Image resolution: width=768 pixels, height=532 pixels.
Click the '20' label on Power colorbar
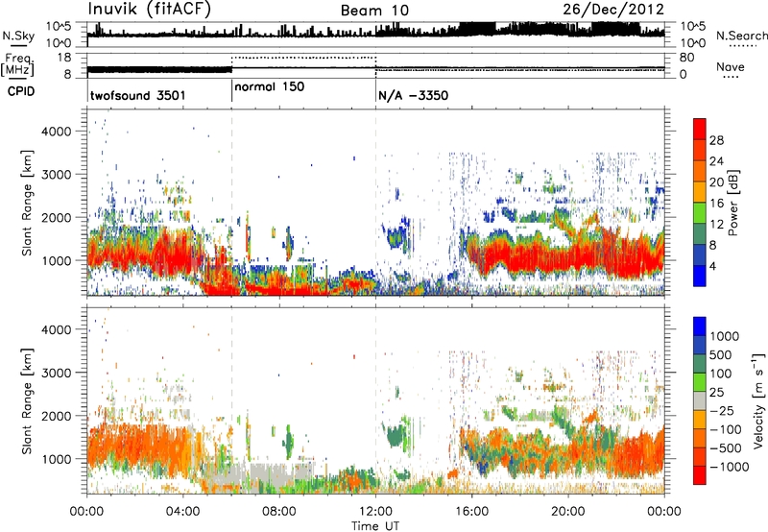[716, 182]
